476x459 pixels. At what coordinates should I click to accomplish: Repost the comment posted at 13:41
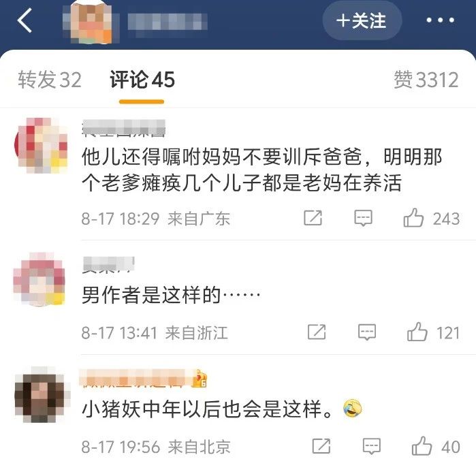(317, 332)
